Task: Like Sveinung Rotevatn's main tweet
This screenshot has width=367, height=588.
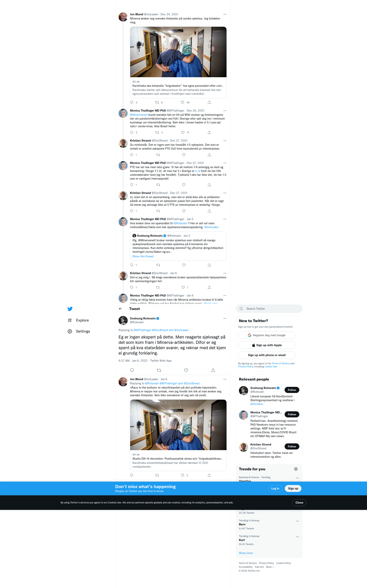Action: pos(186,370)
